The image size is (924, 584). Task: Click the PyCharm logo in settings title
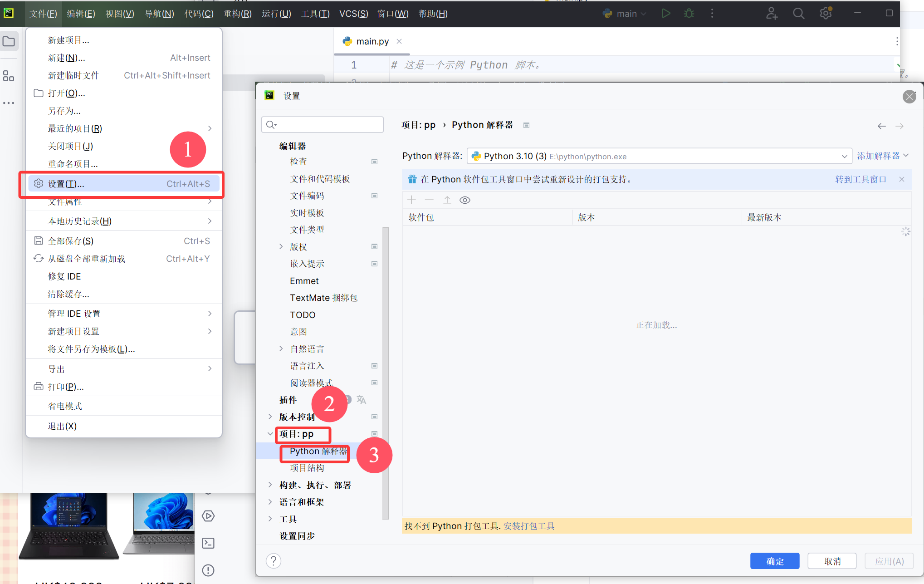point(269,95)
